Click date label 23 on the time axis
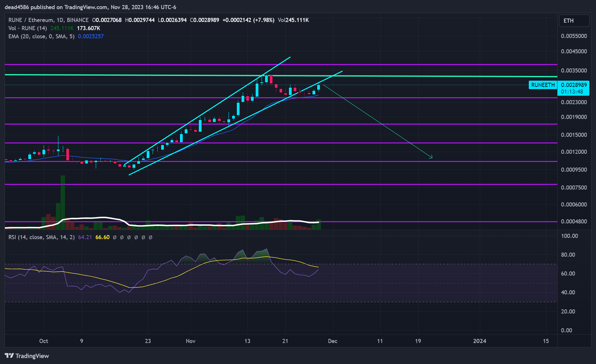The width and height of the screenshot is (596, 364). (x=148, y=341)
